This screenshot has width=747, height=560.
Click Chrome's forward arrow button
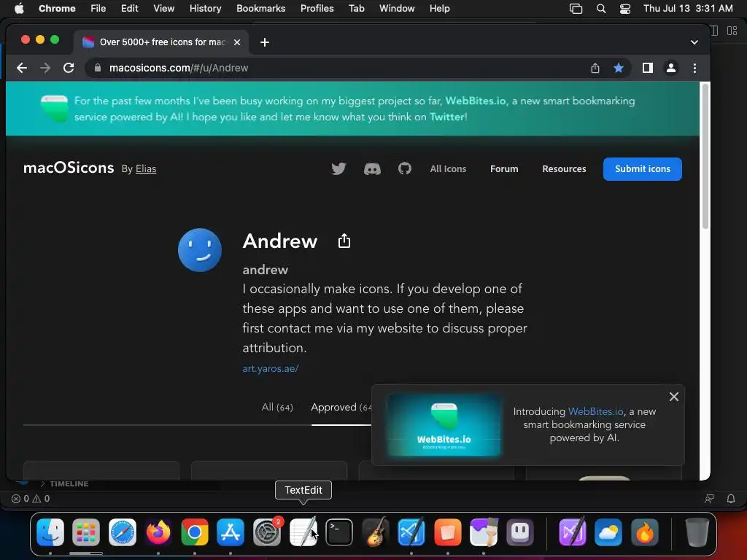tap(45, 68)
